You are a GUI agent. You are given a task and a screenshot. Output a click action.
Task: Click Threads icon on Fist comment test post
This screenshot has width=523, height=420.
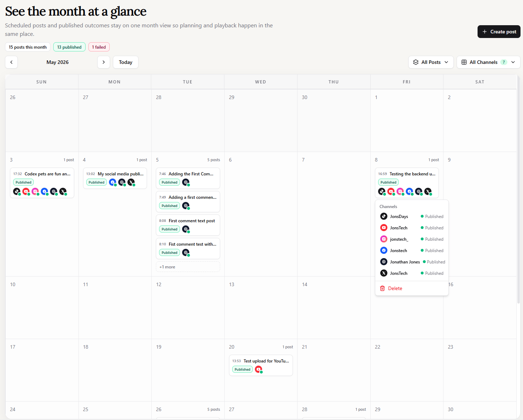pos(186,252)
